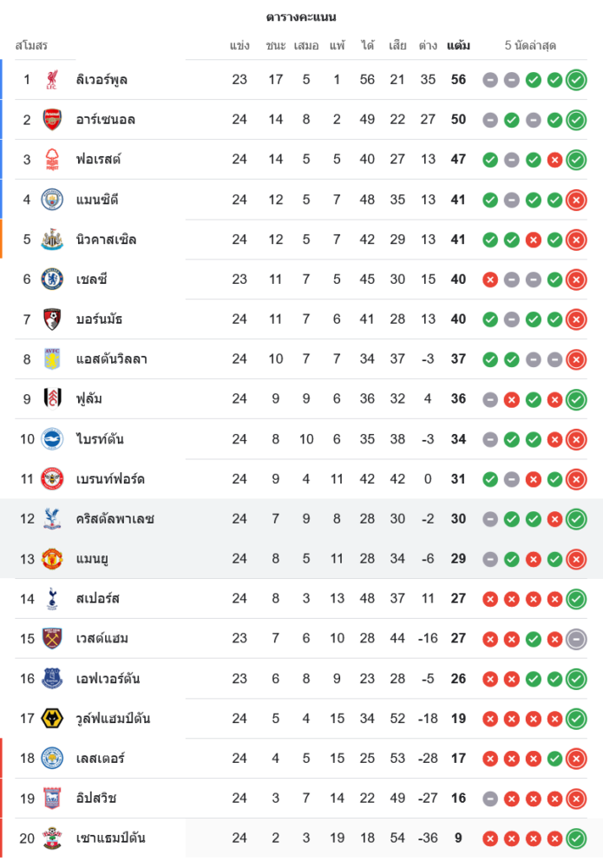
Task: Click the แข่ง matches played column header
Action: [239, 45]
